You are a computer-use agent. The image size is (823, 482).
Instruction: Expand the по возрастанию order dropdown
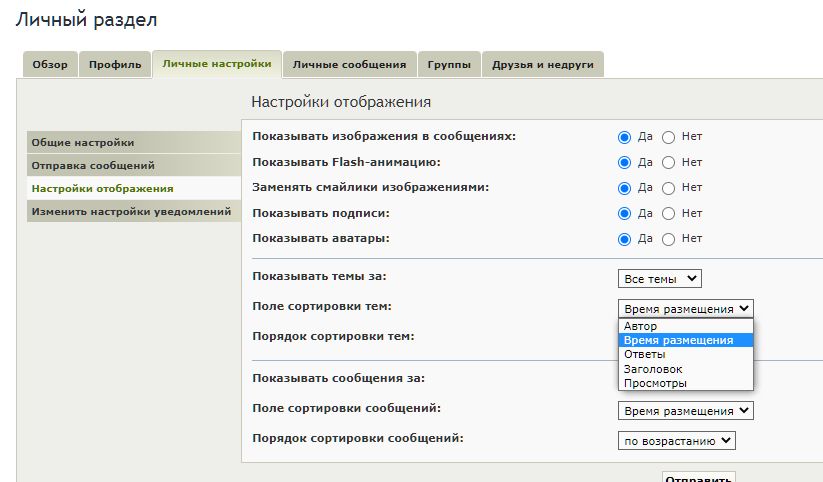click(x=677, y=440)
